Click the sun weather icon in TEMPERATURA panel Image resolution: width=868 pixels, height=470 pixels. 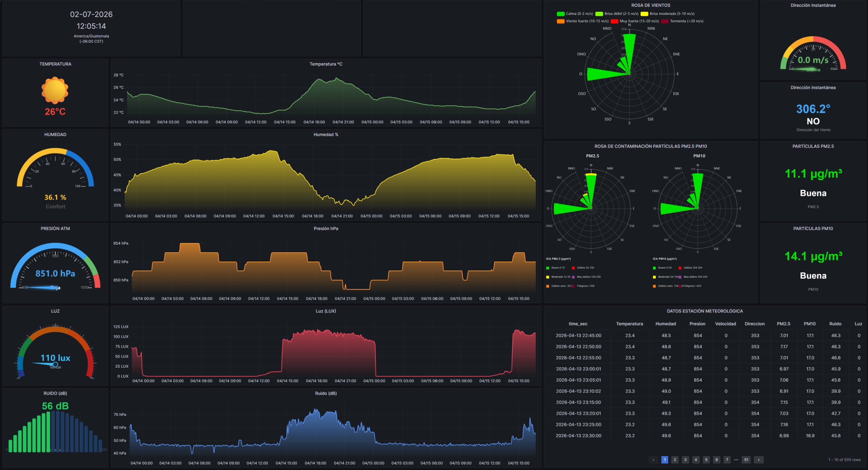tap(55, 90)
